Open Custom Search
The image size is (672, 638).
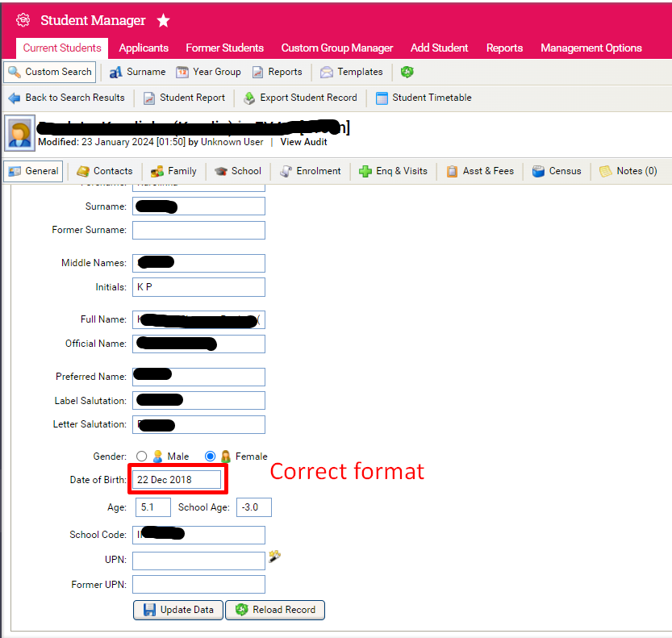click(x=50, y=72)
